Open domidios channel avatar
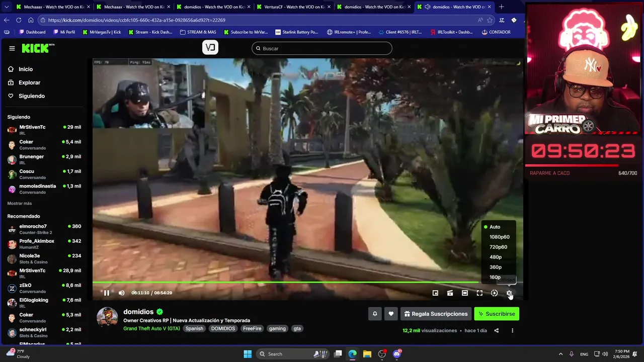The width and height of the screenshot is (644, 362). [x=107, y=318]
